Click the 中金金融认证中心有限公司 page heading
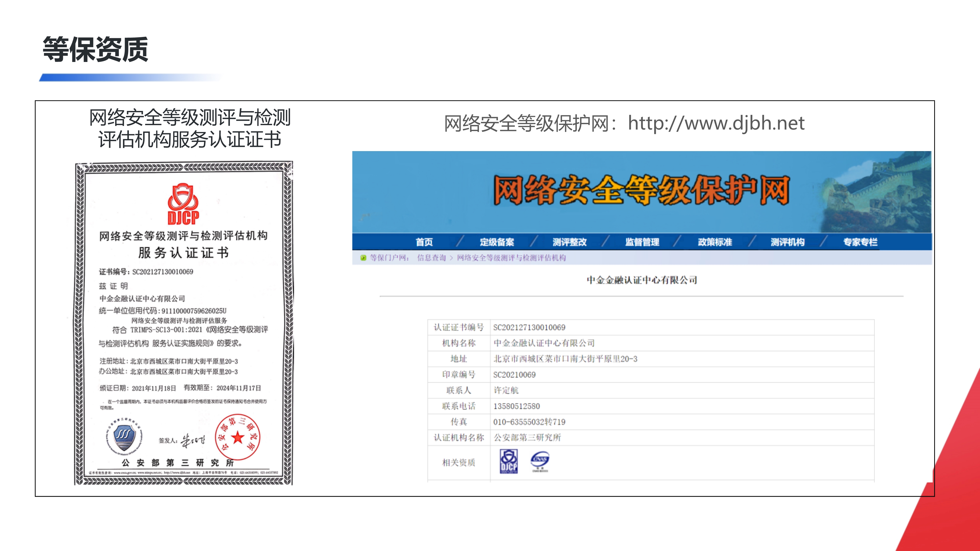980x551 pixels. coord(642,280)
